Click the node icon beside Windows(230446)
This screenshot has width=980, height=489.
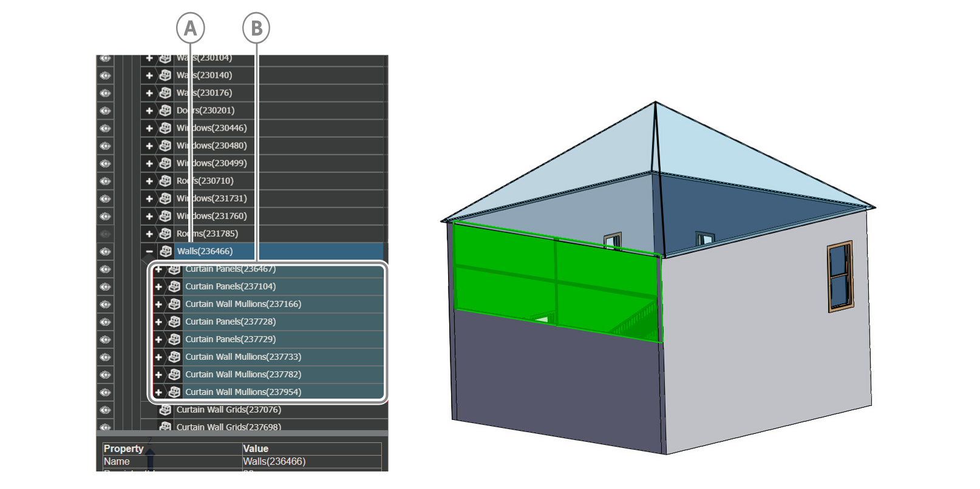click(x=165, y=128)
